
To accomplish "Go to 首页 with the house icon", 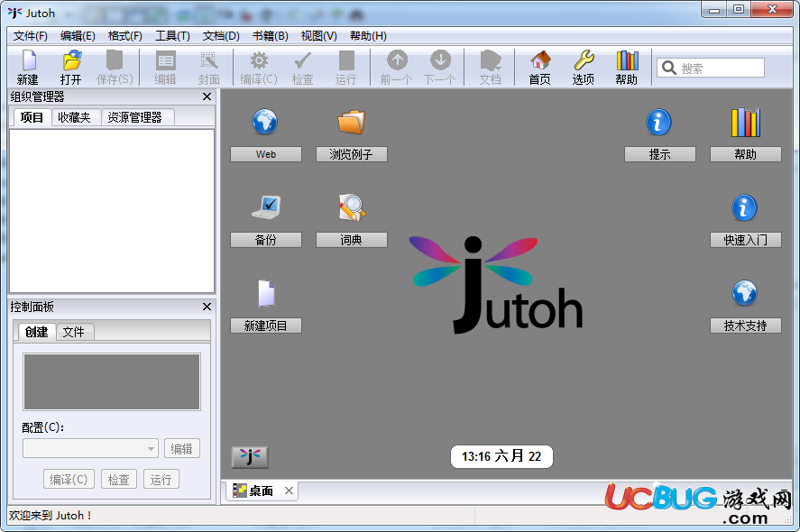I will pyautogui.click(x=540, y=60).
